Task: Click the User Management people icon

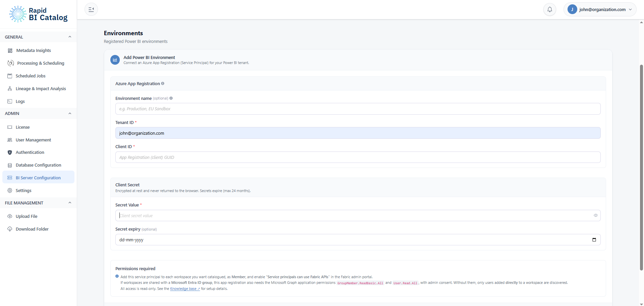Action: tap(10, 140)
